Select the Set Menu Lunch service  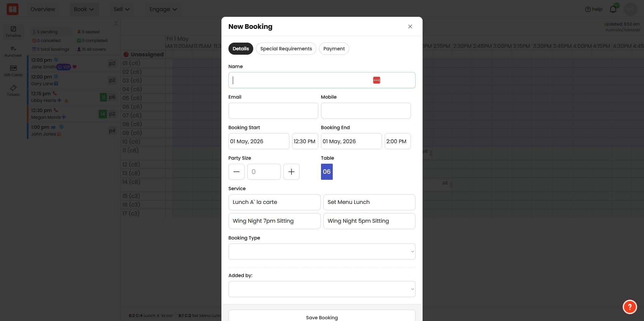pyautogui.click(x=369, y=202)
